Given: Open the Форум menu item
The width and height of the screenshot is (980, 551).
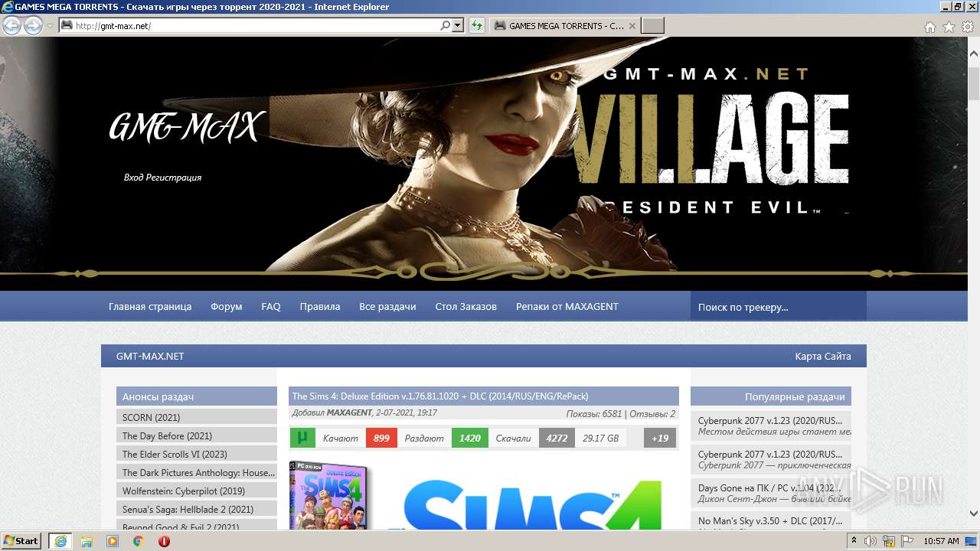Looking at the screenshot, I should [227, 306].
